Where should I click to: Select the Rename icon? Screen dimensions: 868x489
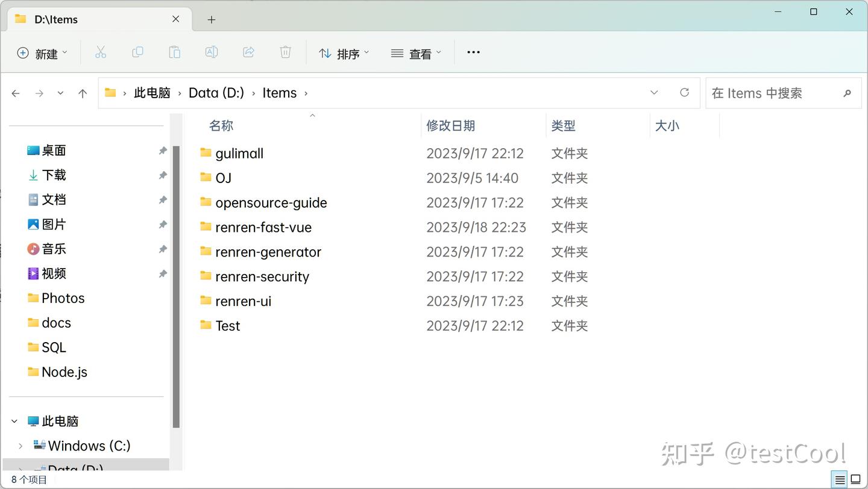point(212,52)
